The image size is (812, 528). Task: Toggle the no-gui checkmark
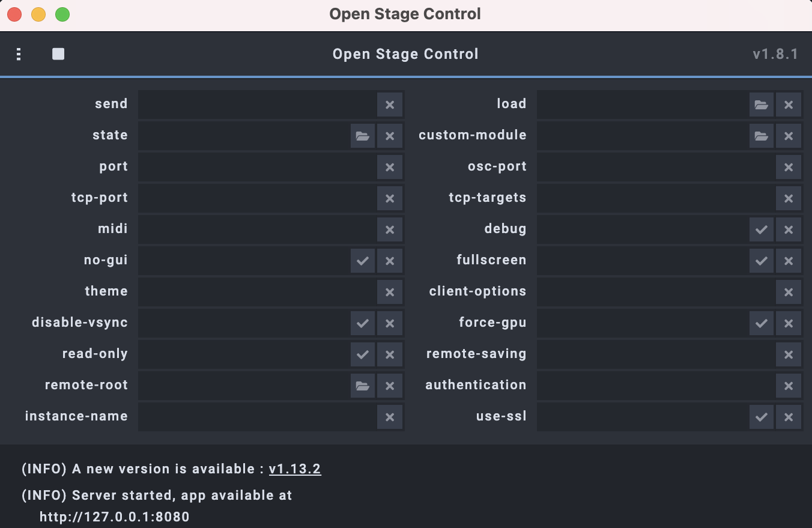(363, 261)
